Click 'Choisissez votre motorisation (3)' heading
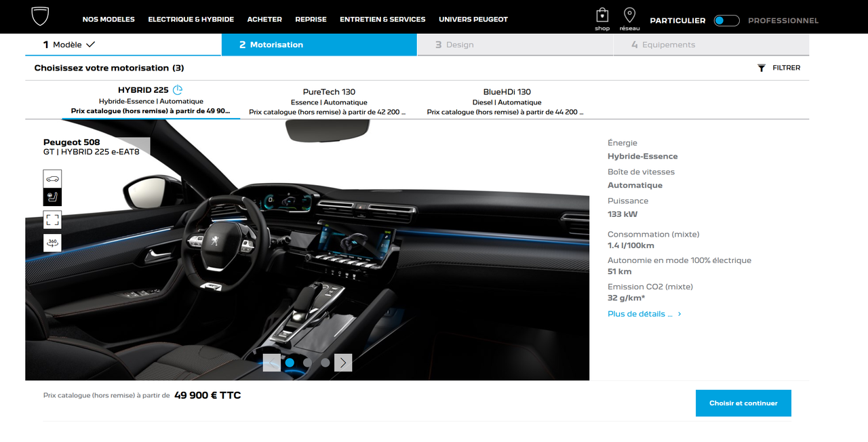The height and width of the screenshot is (442, 868). 109,68
